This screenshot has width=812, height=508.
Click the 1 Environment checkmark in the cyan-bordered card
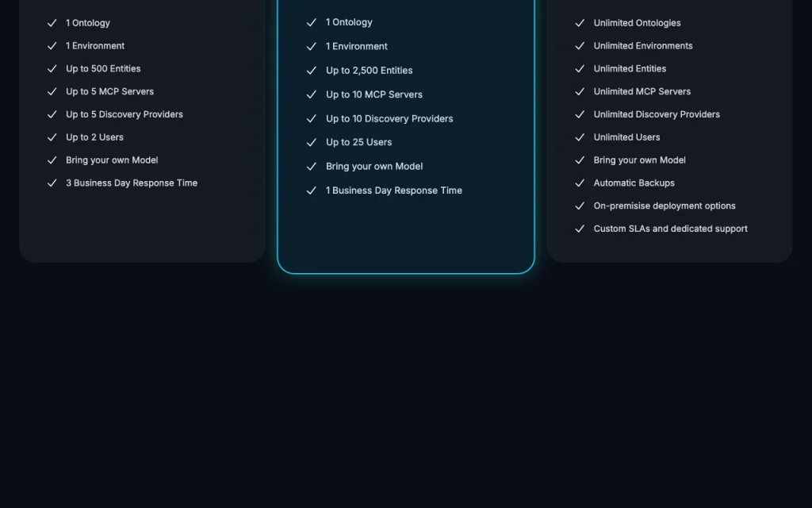311,47
